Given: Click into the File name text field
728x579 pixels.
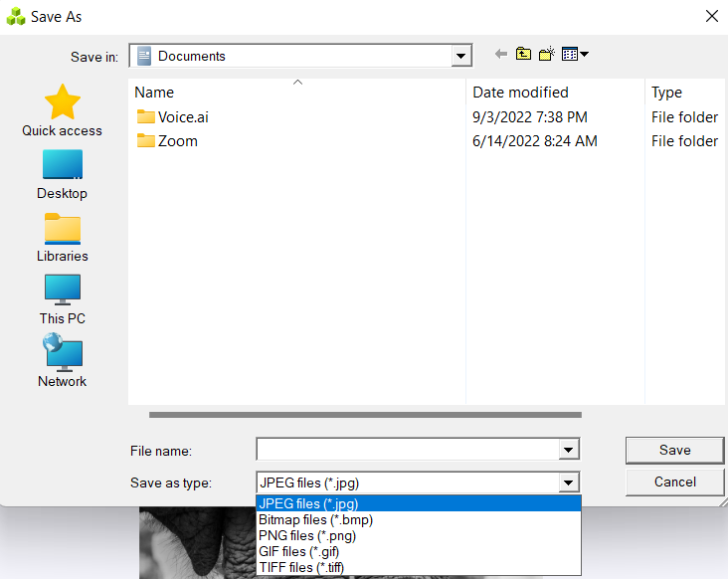Looking at the screenshot, I should (x=406, y=451).
